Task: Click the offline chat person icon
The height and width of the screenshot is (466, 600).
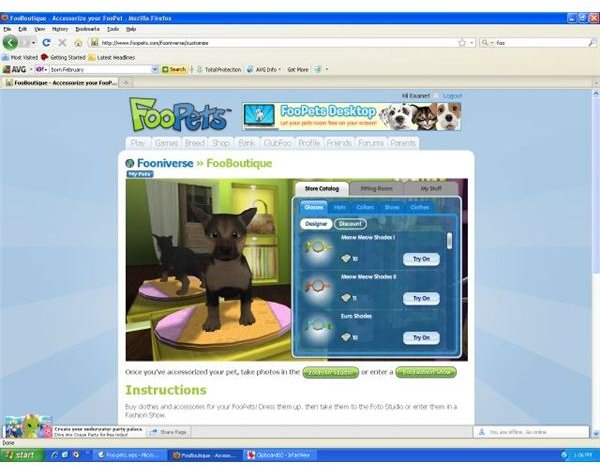Action: click(482, 432)
